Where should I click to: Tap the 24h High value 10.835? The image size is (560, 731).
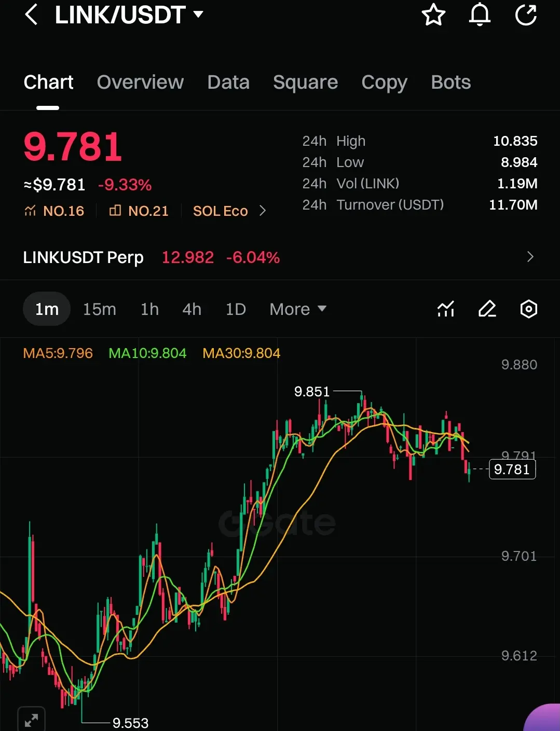click(x=515, y=141)
